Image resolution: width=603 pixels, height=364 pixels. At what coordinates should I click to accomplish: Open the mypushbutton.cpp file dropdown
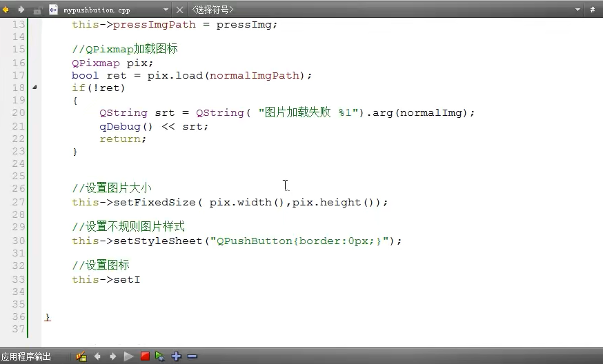point(166,10)
